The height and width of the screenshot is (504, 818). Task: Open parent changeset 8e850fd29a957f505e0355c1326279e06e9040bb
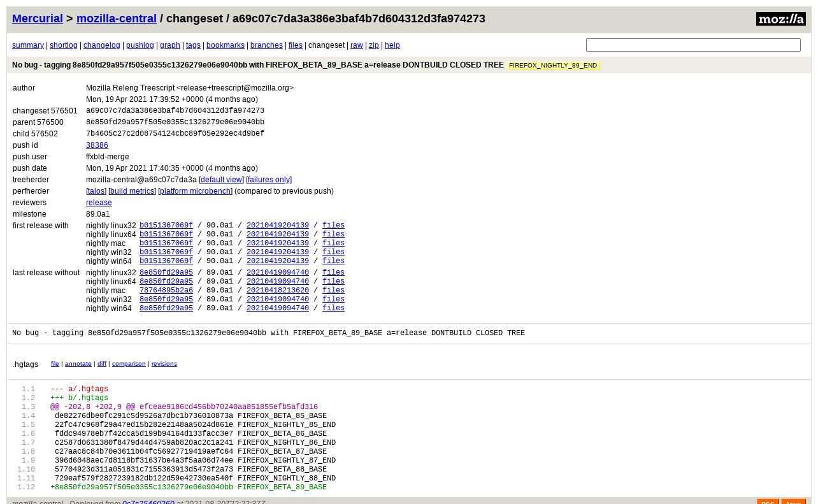click(175, 122)
